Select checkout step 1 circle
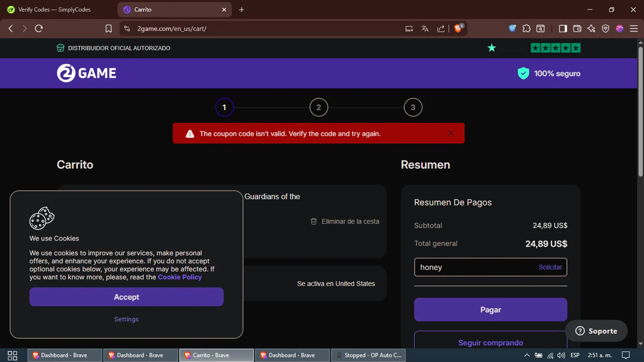Image resolution: width=644 pixels, height=362 pixels. click(x=224, y=107)
